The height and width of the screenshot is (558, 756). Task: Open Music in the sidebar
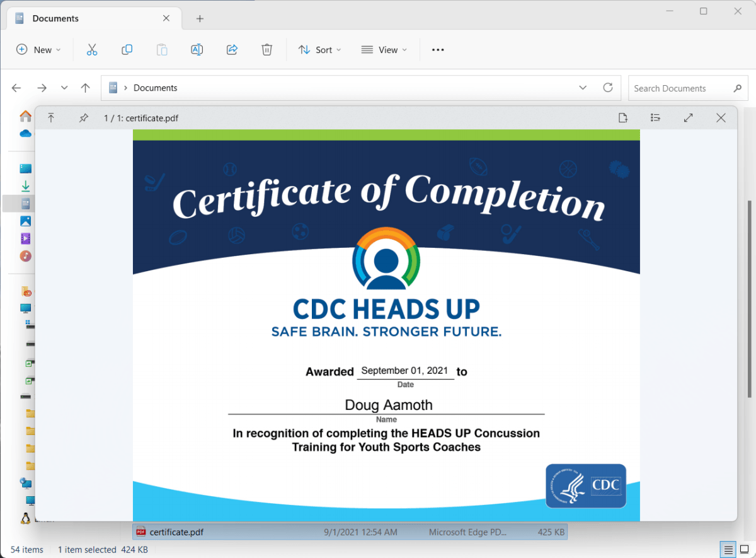point(25,256)
